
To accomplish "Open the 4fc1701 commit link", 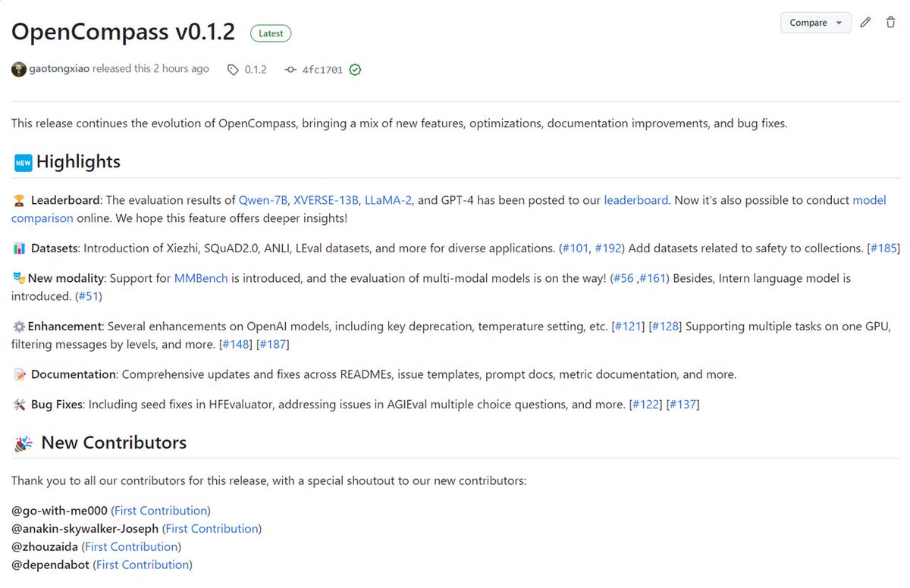I will 323,69.
